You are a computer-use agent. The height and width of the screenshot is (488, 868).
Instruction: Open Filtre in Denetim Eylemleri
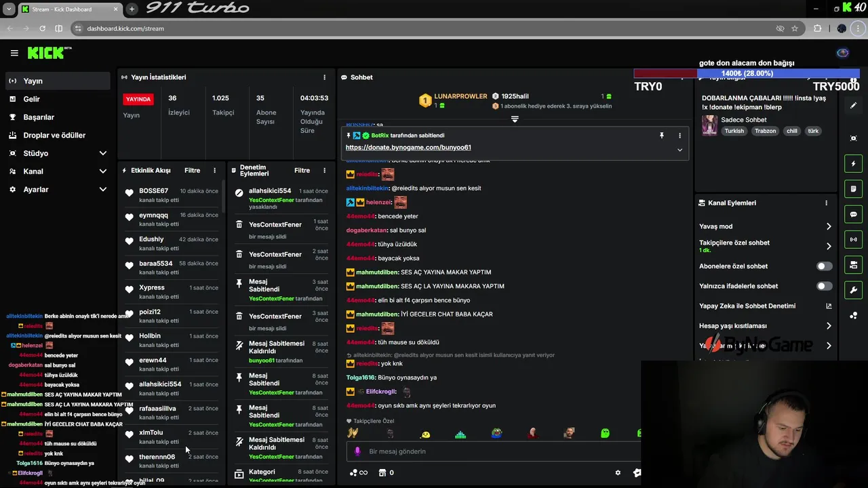(302, 171)
